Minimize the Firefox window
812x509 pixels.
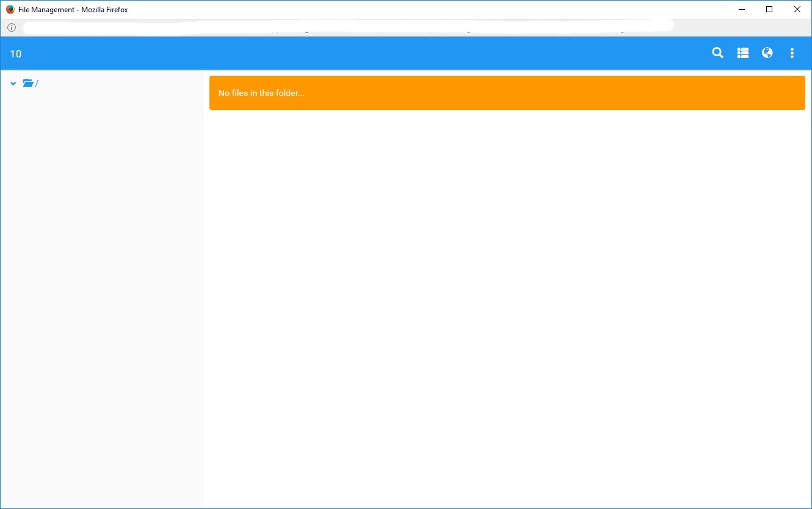pyautogui.click(x=742, y=9)
